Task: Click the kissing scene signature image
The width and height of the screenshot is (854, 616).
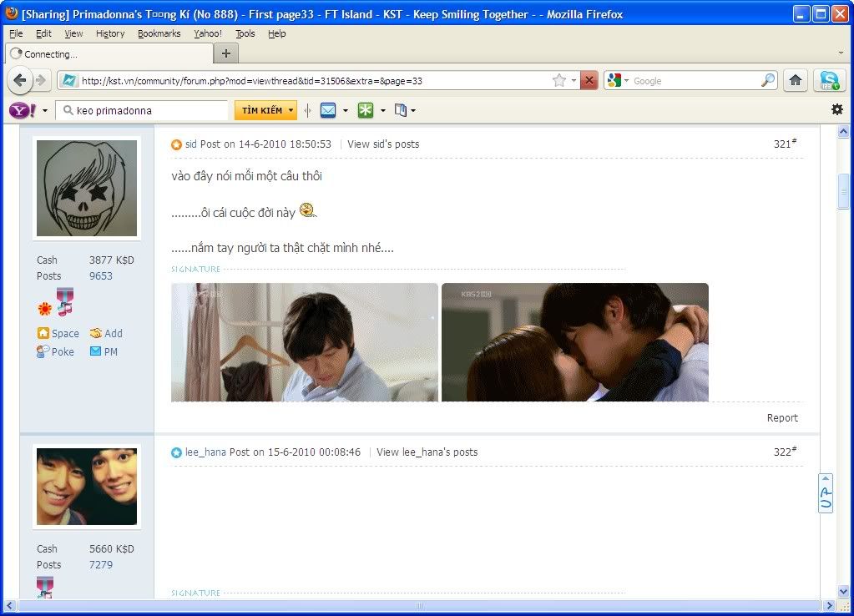Action: click(574, 342)
